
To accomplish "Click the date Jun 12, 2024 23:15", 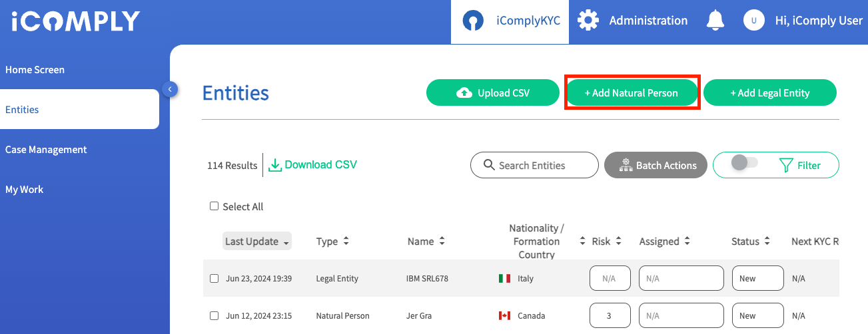I will [x=259, y=316].
